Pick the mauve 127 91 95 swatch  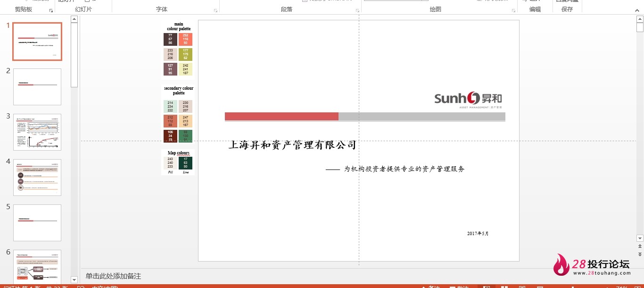click(170, 69)
